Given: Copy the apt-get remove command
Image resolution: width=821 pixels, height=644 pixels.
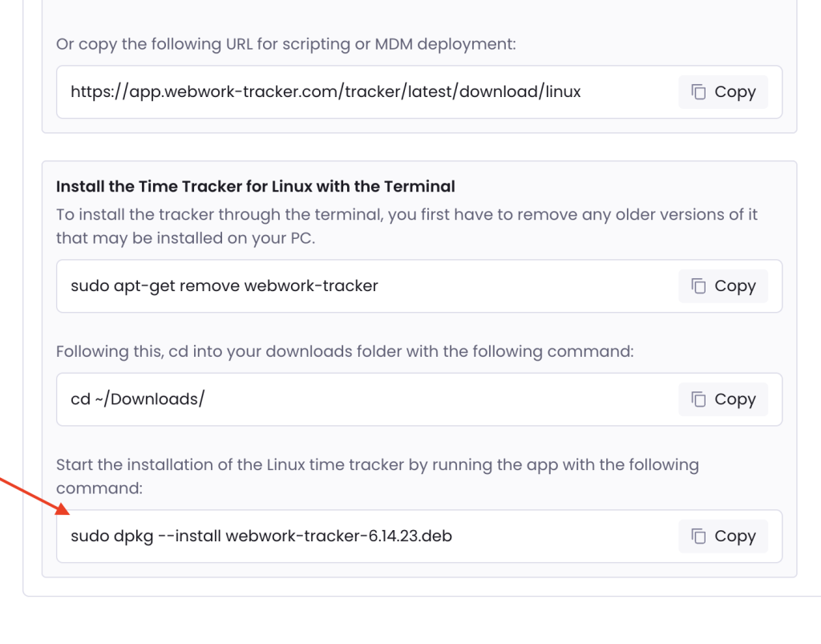Looking at the screenshot, I should (723, 286).
